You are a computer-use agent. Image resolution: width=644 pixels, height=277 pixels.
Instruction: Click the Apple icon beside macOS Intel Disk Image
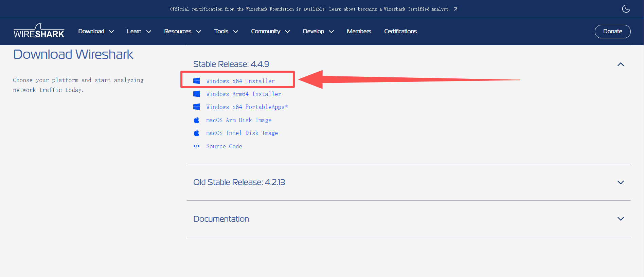196,133
